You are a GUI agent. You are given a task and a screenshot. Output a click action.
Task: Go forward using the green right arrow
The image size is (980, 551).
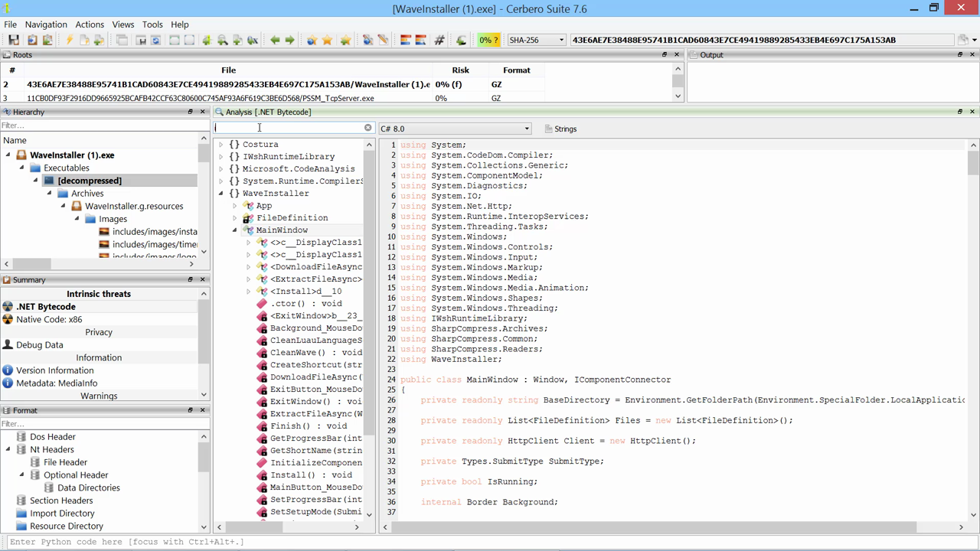coord(290,40)
